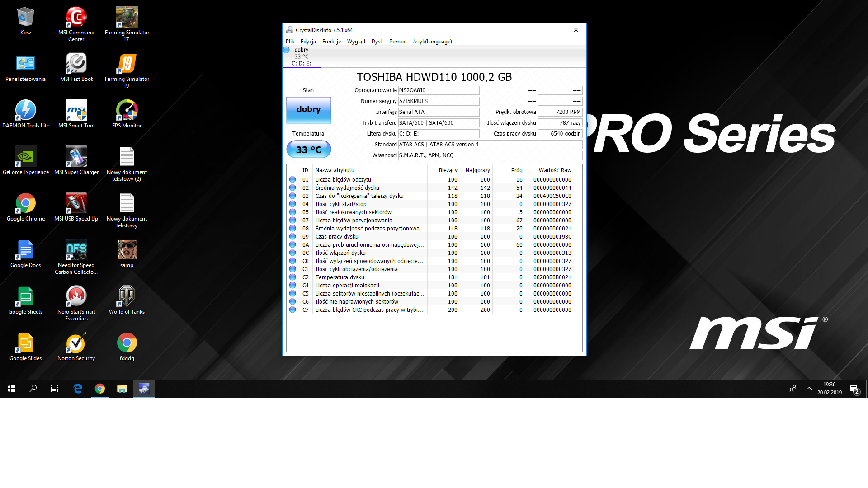Viewport: 868px width, 488px height.
Task: Launch DAEMON Tools Lite shortcut
Action: pos(26,114)
